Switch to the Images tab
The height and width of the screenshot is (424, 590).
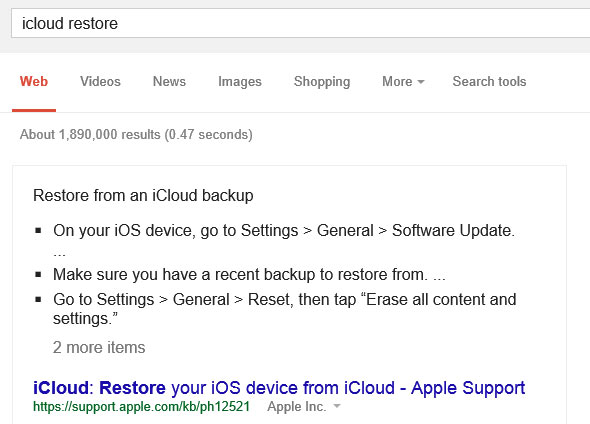(240, 82)
